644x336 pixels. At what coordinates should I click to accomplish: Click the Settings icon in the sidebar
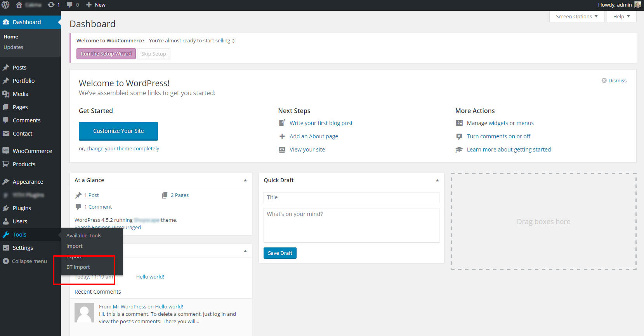click(x=6, y=248)
